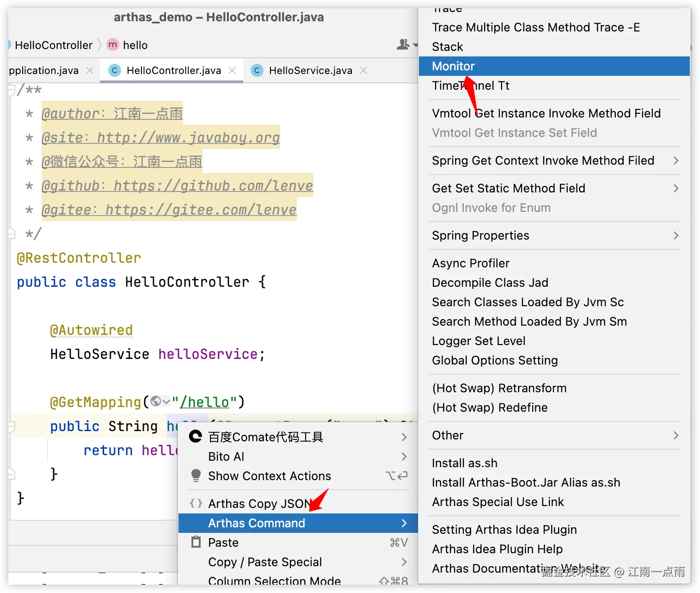This screenshot has height=593, width=700.
Task: Collapse the Javadoc comment fold marker
Action: tap(12, 90)
